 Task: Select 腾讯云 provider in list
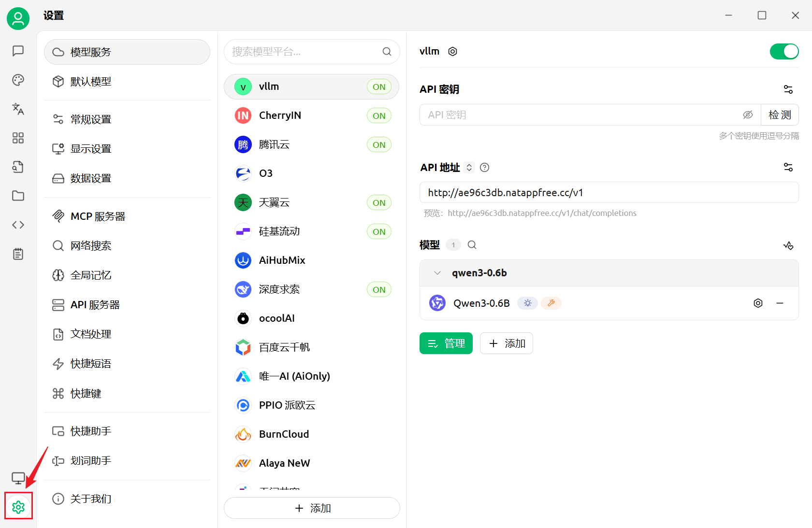pos(312,144)
